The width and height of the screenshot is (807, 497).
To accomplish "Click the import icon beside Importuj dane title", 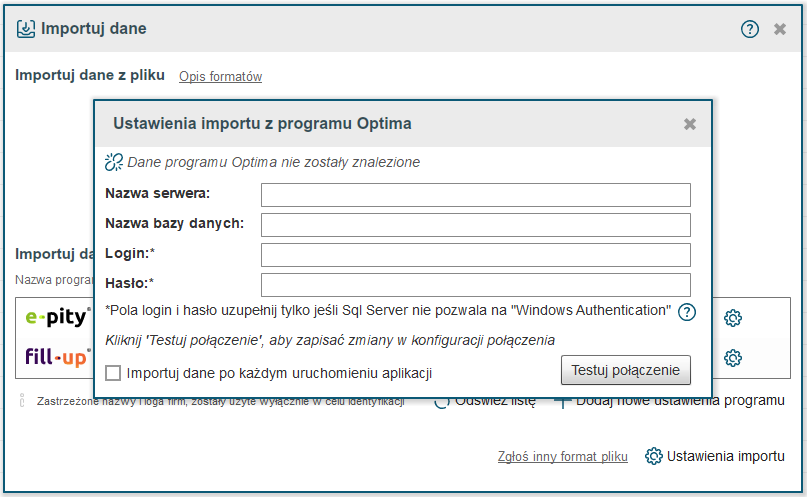I will (26, 29).
